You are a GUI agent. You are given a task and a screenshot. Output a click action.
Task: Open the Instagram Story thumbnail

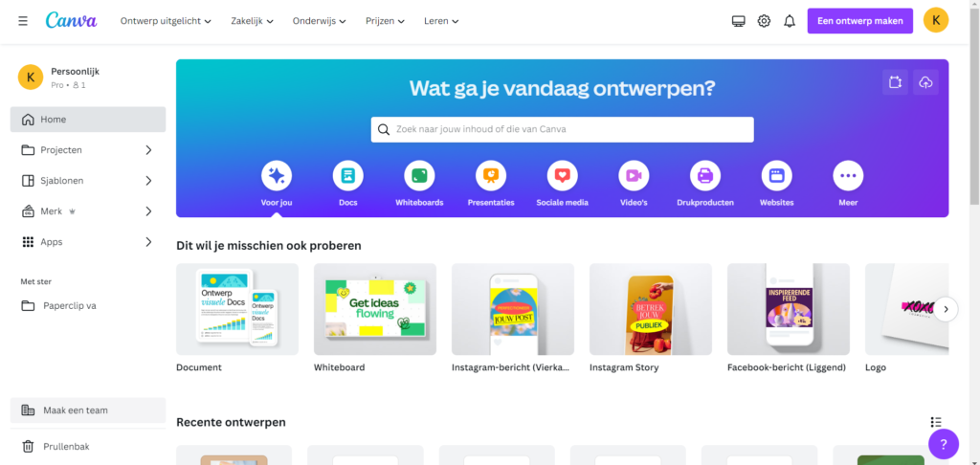pyautogui.click(x=651, y=309)
